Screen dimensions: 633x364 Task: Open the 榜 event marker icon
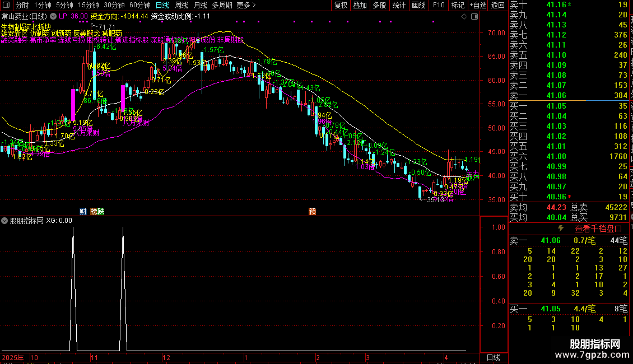94,212
